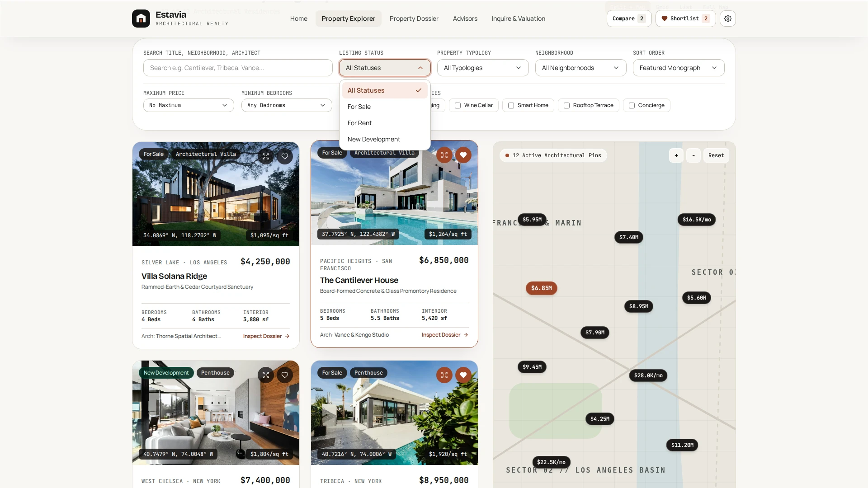Open the Advisors nav tab
The height and width of the screenshot is (488, 868).
pos(465,19)
